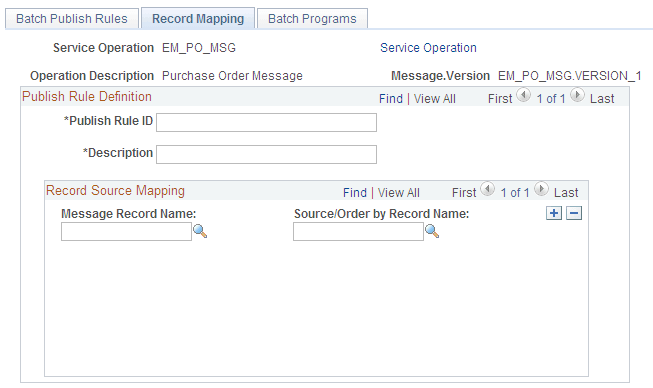Viewport: 653px width, 388px height.
Task: Click Last in Publish Rule Definition header
Action: (x=602, y=99)
